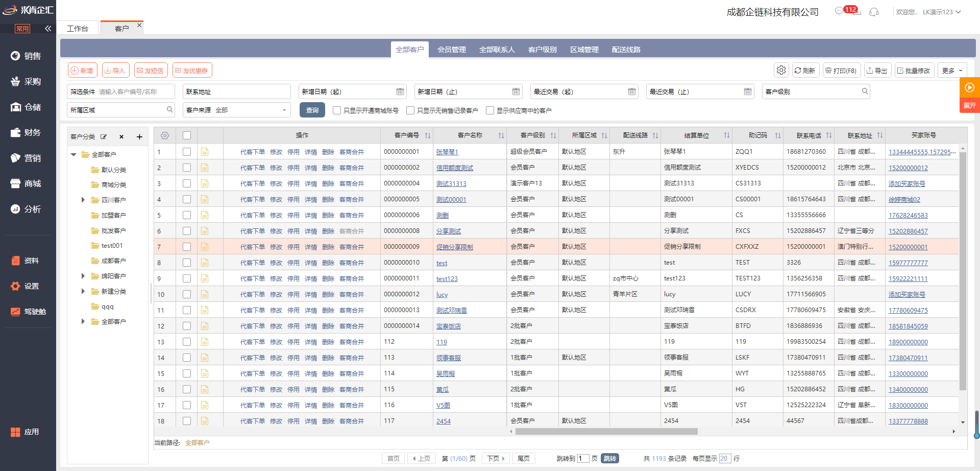Expand the 四川客户 tree node

pos(83,200)
